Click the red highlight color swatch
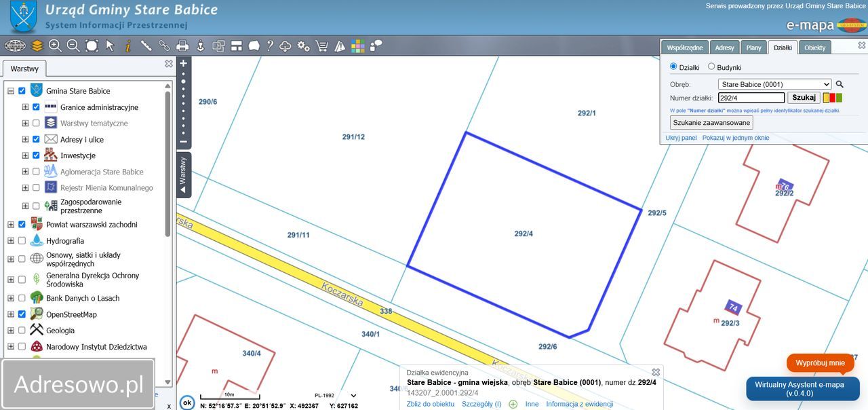The image size is (868, 410). pyautogui.click(x=833, y=98)
